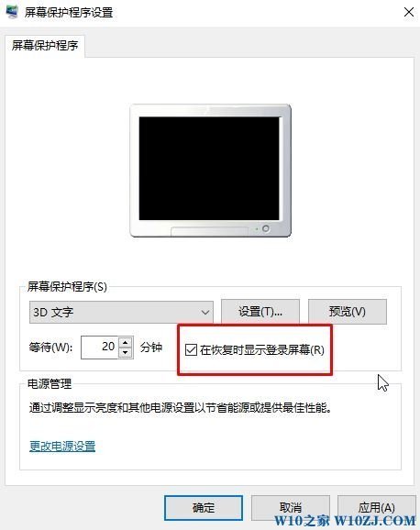Open the 更改电源设置 link
The width and height of the screenshot is (420, 530).
pyautogui.click(x=62, y=447)
